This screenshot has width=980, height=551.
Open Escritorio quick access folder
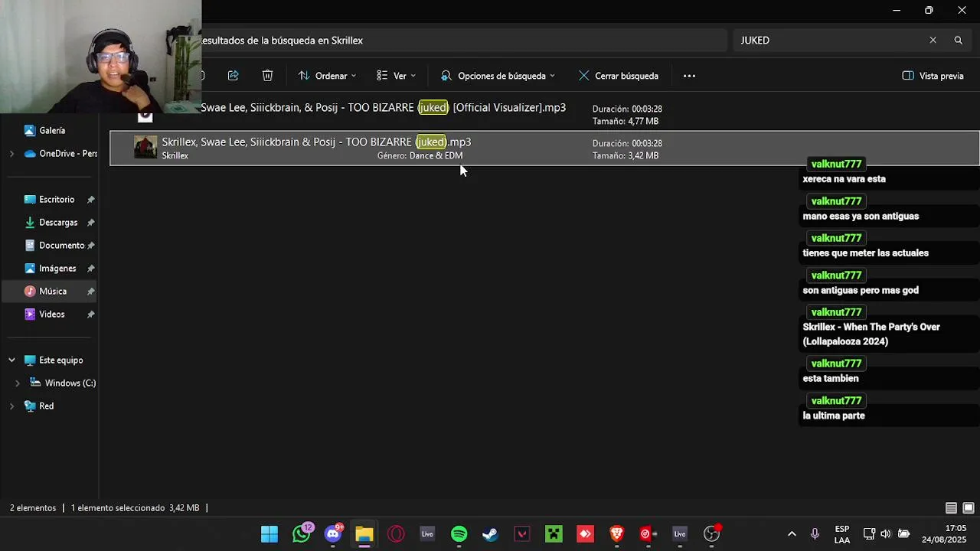(x=51, y=200)
